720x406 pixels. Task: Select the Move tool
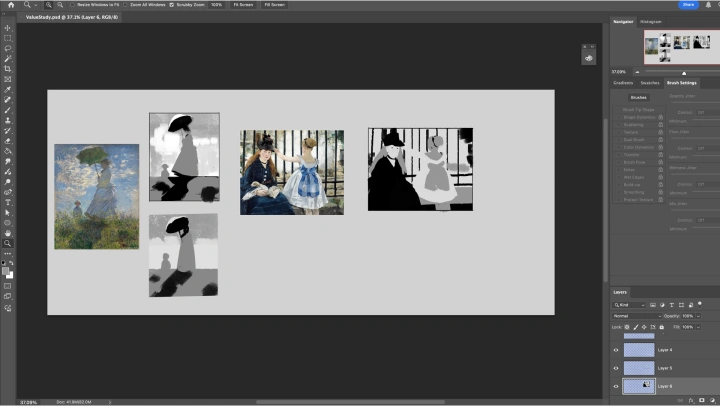click(x=8, y=28)
